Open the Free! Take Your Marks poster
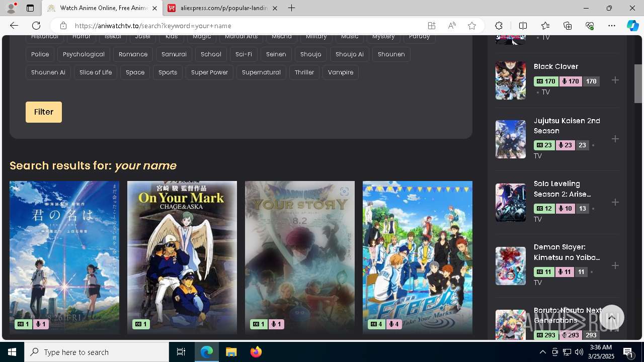This screenshot has height=362, width=644. point(418,257)
